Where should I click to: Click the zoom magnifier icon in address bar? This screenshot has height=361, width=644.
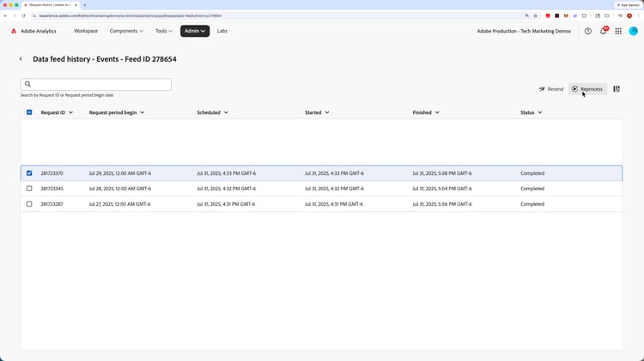pyautogui.click(x=527, y=15)
